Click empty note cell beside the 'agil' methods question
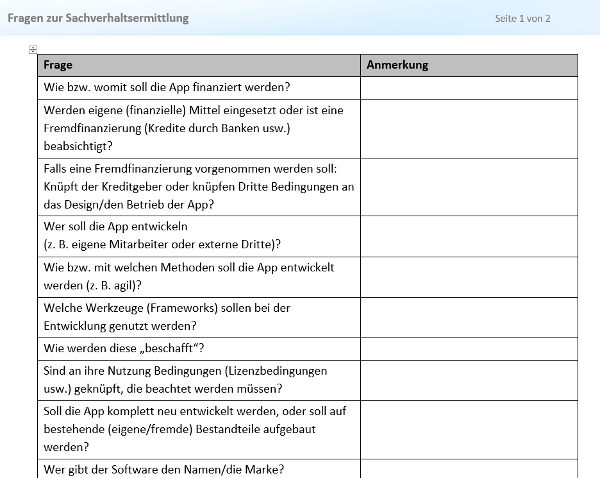This screenshot has height=478, width=600. (468, 276)
